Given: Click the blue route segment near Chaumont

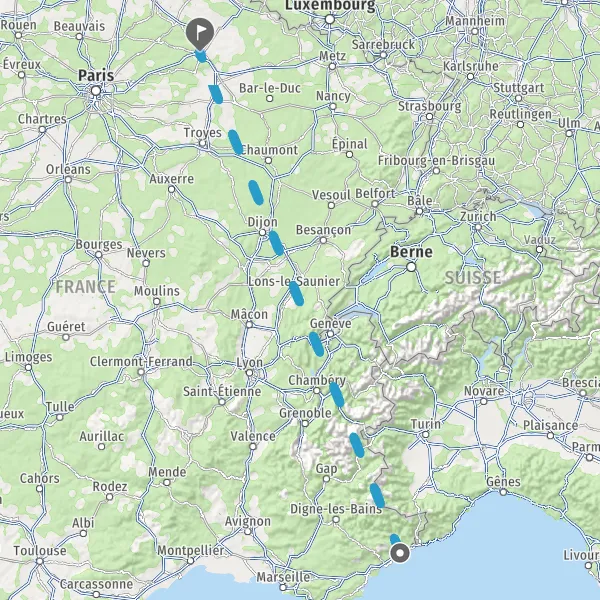Looking at the screenshot, I should (x=235, y=142).
